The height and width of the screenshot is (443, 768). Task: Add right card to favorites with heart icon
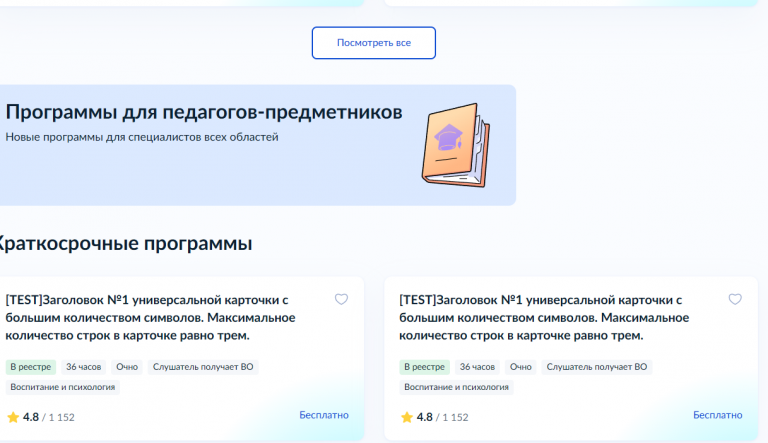point(735,299)
